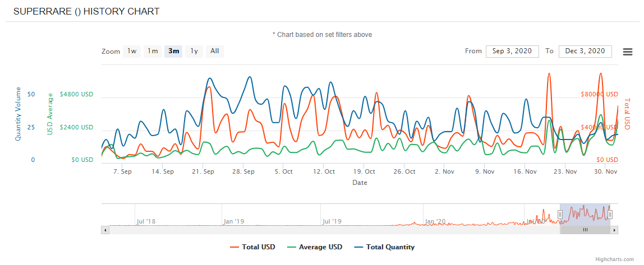Toggle the Average USD series in legend
This screenshot has width=644, height=265.
tap(315, 247)
